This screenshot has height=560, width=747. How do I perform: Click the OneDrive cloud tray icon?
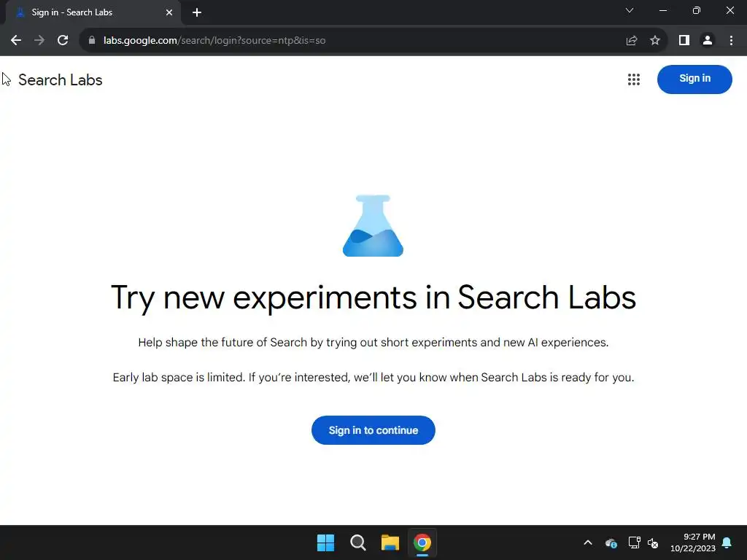coord(611,542)
